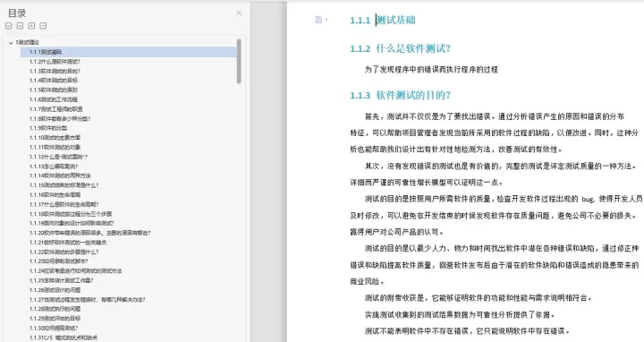This screenshot has height=342, width=644.
Task: Click document heading 1.1.3 软件测试的目的?
Action: point(400,96)
